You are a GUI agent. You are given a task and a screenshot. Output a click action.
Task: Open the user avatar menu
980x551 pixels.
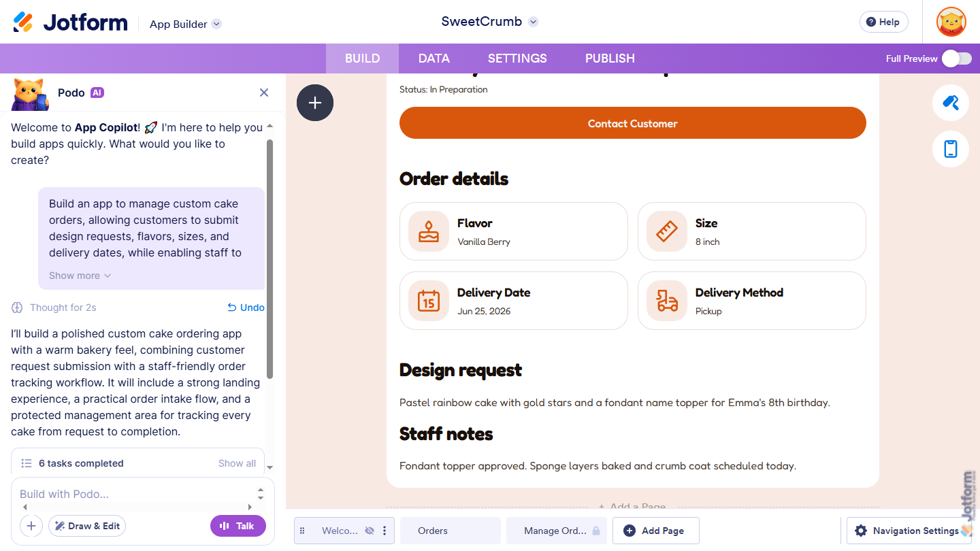[x=951, y=22]
